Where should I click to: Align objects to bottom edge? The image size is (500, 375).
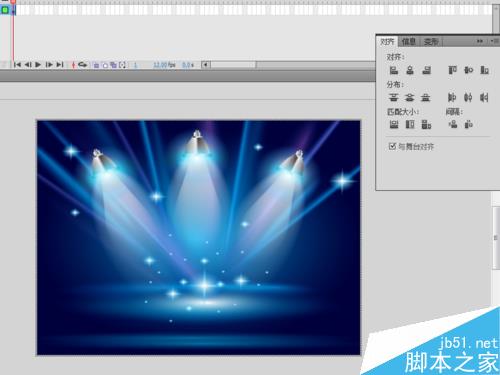tap(484, 70)
